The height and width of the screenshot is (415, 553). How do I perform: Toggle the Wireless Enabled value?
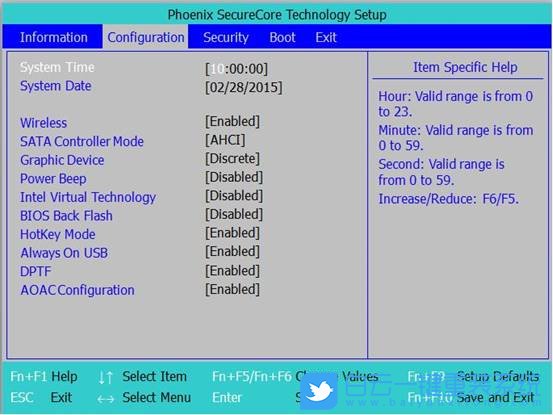click(232, 122)
